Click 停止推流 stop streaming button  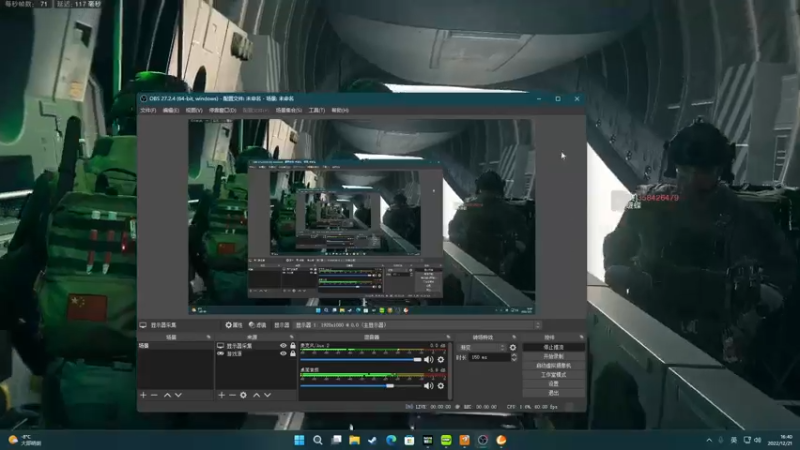pos(554,347)
